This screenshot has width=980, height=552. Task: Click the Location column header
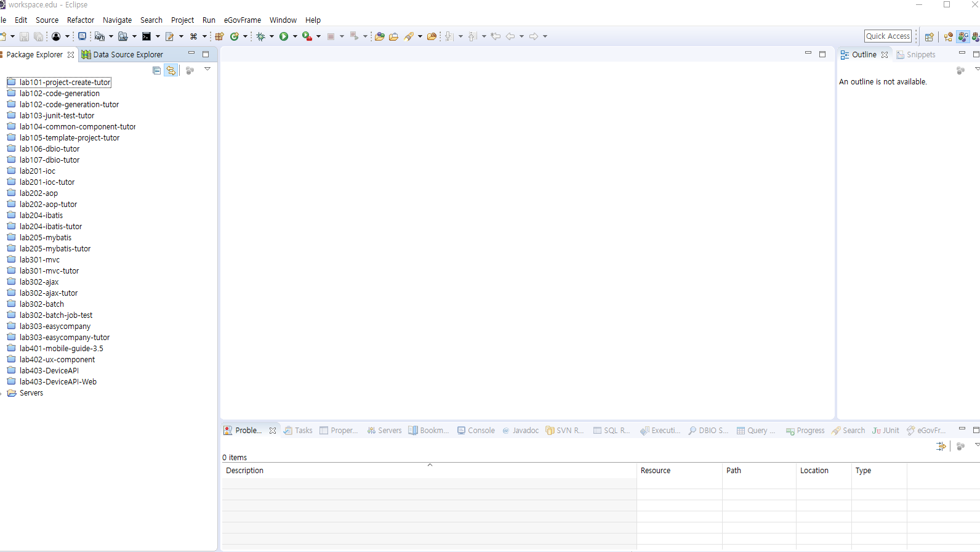point(824,471)
